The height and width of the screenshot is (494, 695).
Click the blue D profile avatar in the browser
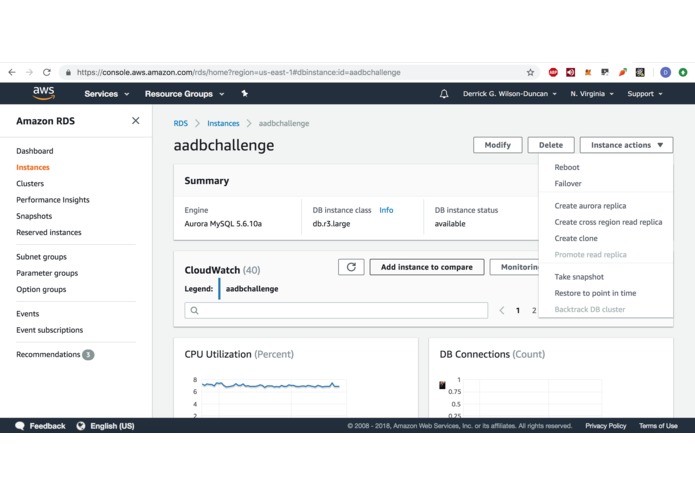(x=665, y=72)
